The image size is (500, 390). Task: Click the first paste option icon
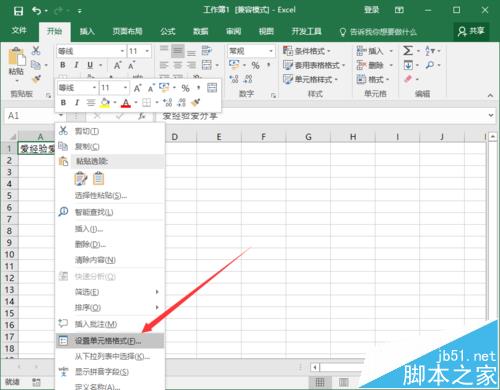pyautogui.click(x=81, y=179)
